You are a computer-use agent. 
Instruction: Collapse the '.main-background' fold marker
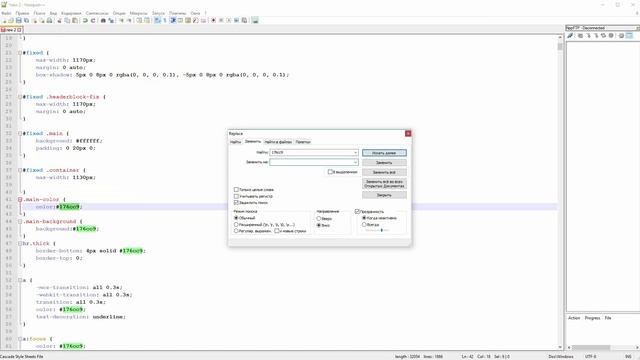tap(20, 222)
